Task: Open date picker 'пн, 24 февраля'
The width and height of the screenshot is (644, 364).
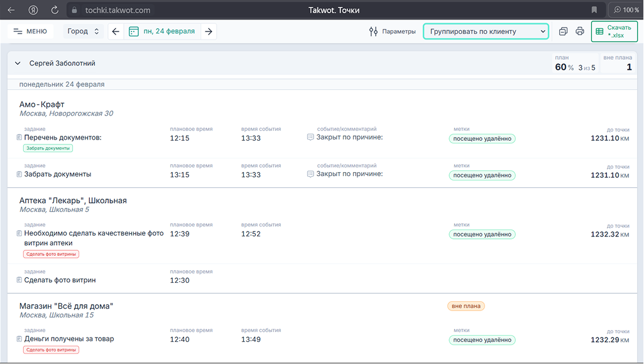Action: 162,31
